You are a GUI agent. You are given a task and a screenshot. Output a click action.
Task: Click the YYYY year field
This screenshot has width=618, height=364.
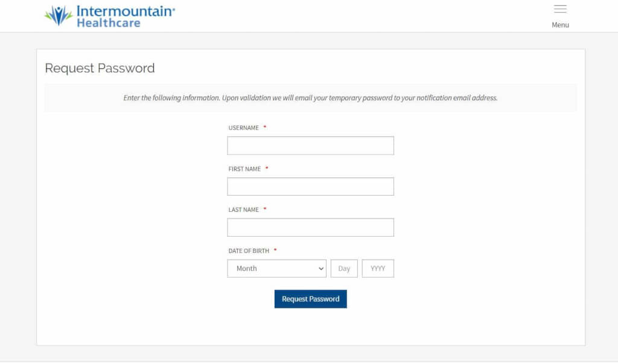click(x=378, y=268)
